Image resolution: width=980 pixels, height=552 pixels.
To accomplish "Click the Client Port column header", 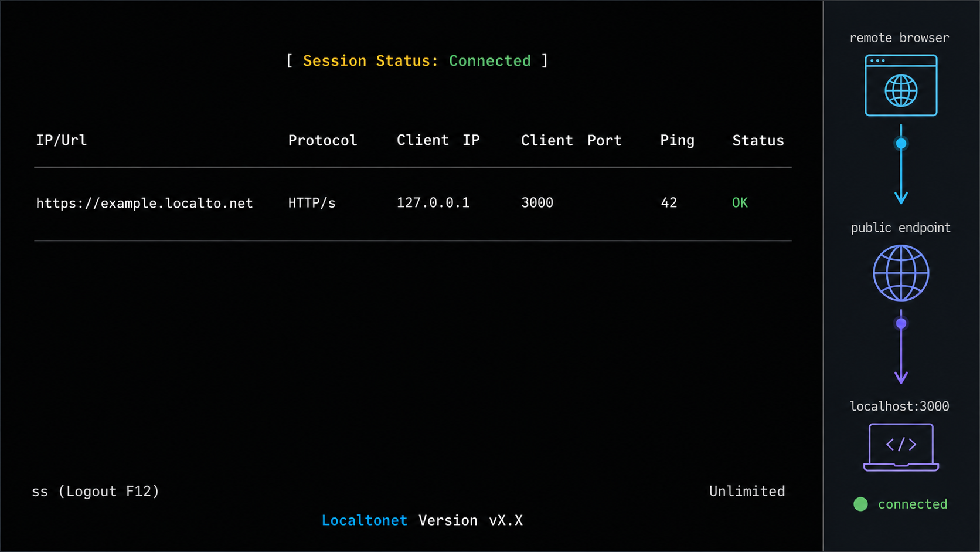I will coord(571,141).
